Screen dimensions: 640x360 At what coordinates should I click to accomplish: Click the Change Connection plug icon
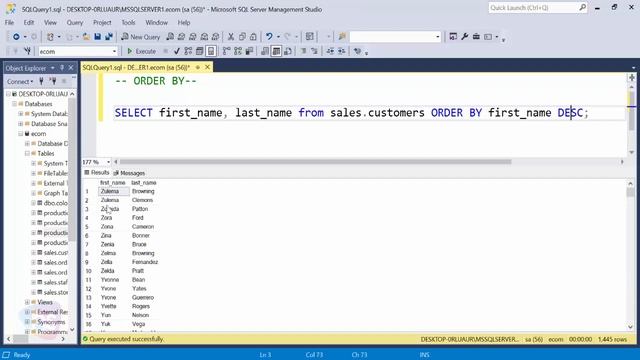coord(27,51)
